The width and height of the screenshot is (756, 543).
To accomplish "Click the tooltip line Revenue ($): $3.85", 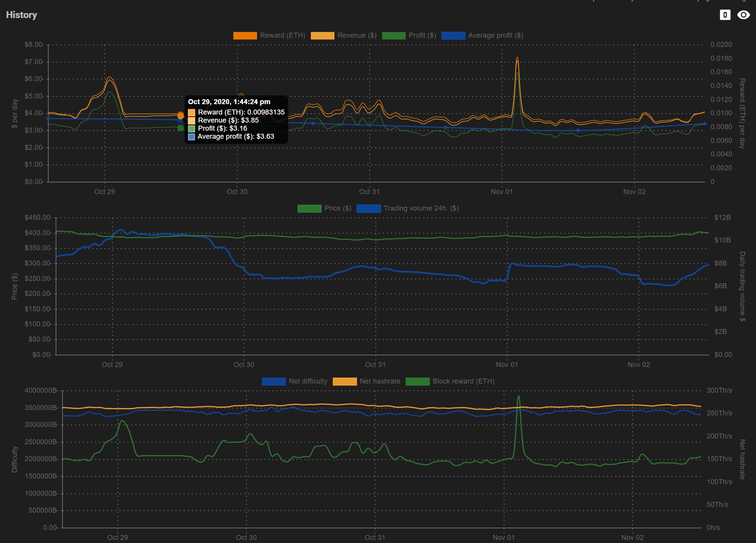I will [228, 120].
